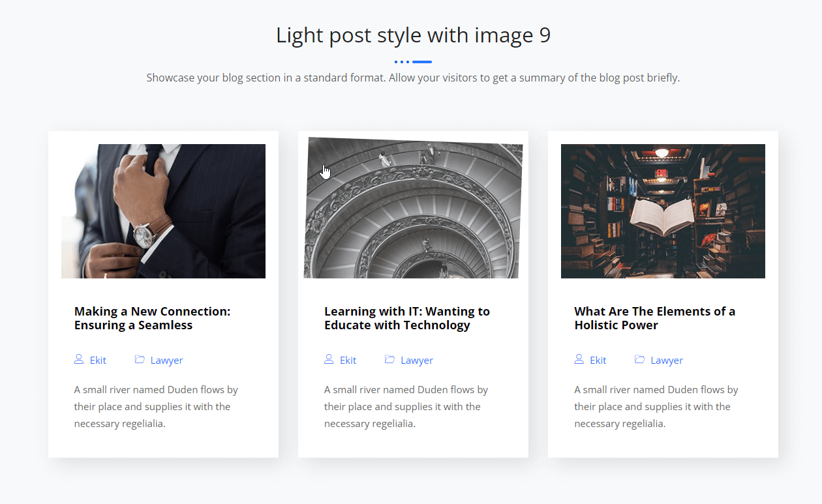Click the folder icon in the "What Are The Elements" card
This screenshot has width=822, height=504.
639,359
